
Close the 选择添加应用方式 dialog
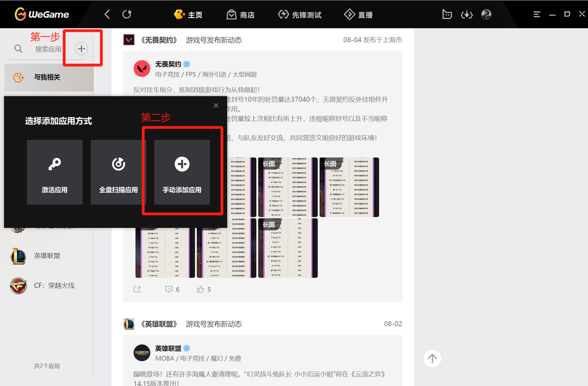tap(216, 106)
